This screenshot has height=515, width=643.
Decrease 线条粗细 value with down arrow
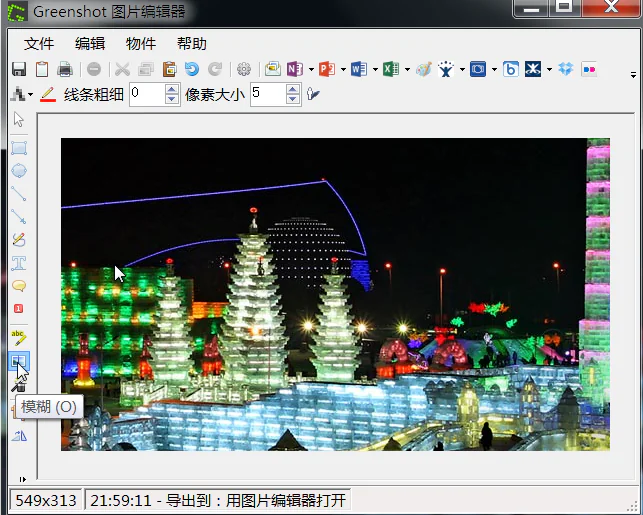coord(172,100)
